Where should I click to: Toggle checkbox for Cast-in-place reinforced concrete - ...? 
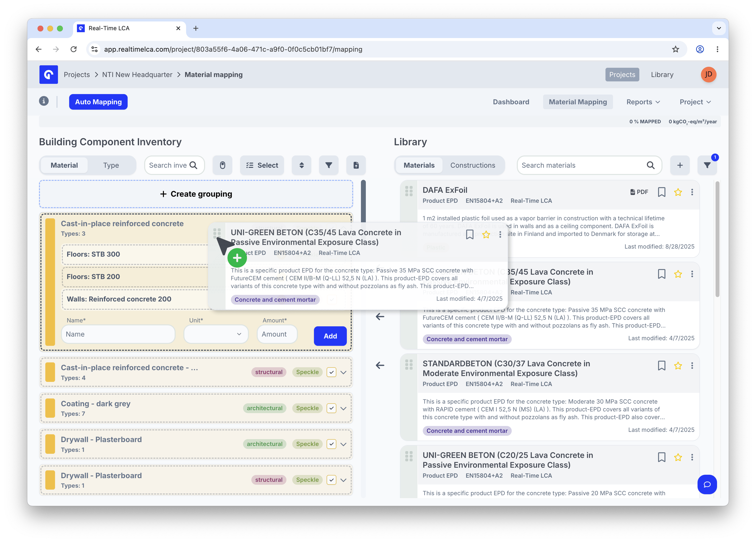coord(331,372)
